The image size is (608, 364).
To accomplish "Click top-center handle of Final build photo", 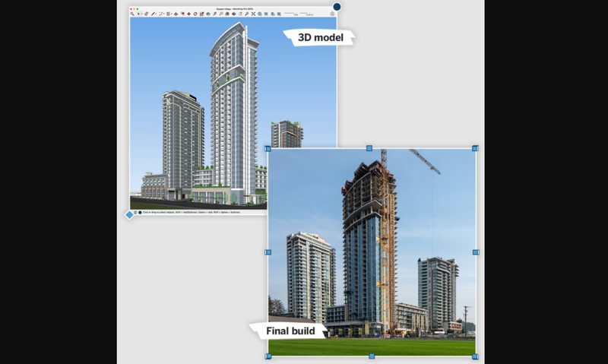I will 369,148.
